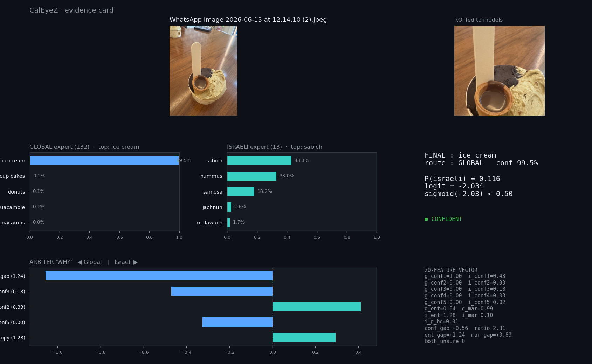Viewport: 592px width, 364px height.
Task: Click the teal arbiter bar labeled 0.33
Action: click(x=317, y=307)
